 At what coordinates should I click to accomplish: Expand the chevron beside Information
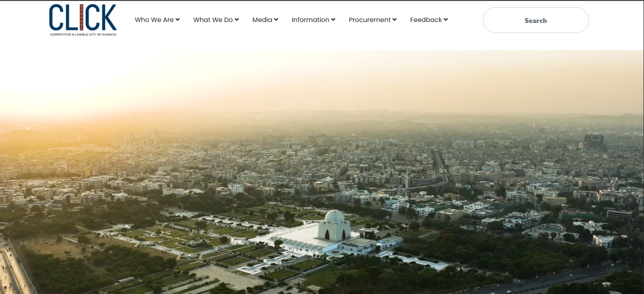[x=333, y=20]
